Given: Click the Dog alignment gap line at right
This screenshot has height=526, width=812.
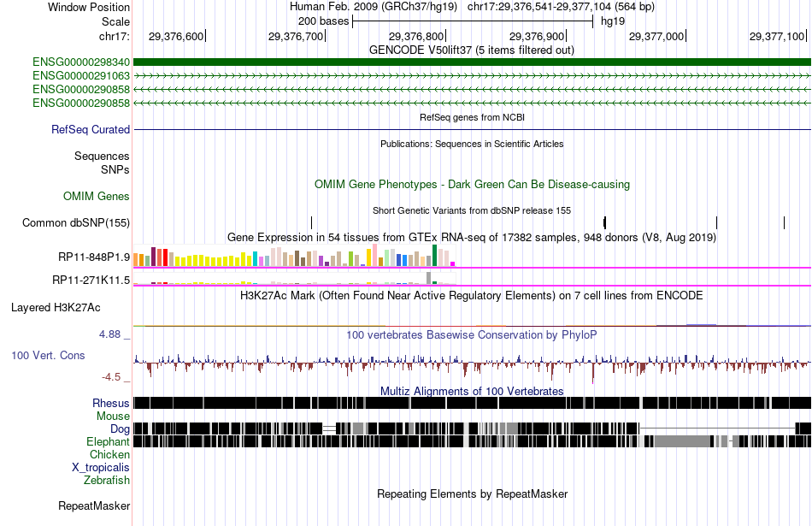Looking at the screenshot, I should (717, 428).
